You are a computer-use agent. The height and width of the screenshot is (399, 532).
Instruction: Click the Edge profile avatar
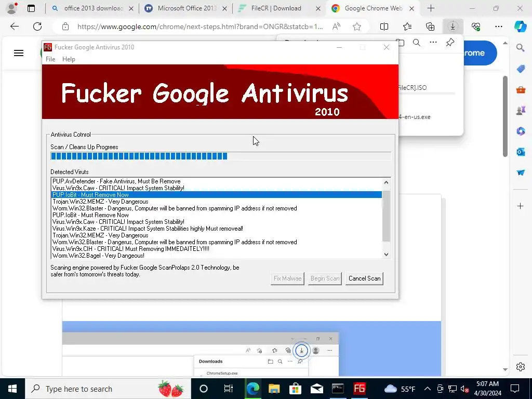[x=12, y=8]
